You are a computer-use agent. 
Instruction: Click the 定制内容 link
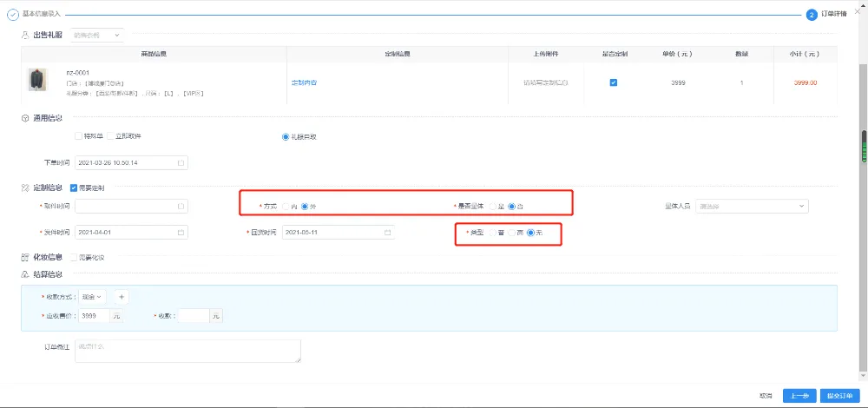(304, 82)
